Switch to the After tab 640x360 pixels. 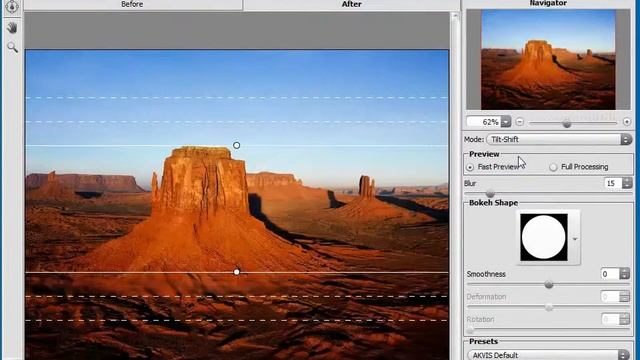[x=351, y=4]
